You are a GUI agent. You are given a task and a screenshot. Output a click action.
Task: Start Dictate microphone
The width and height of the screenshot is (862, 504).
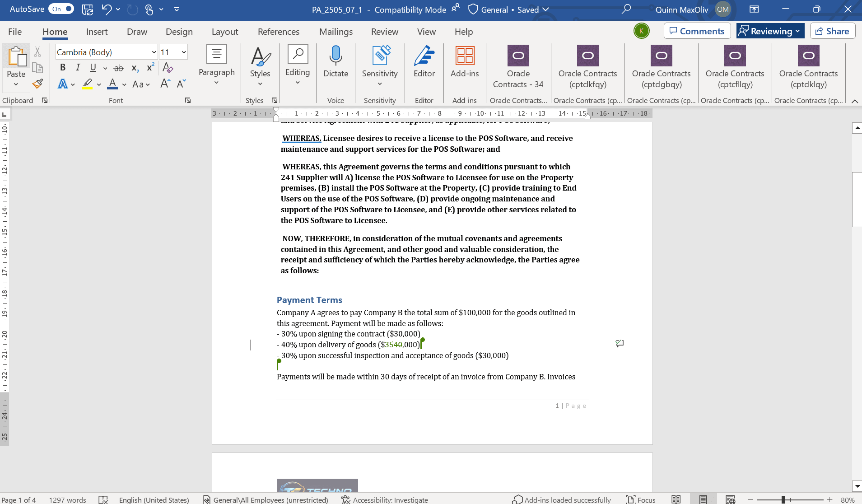(335, 62)
